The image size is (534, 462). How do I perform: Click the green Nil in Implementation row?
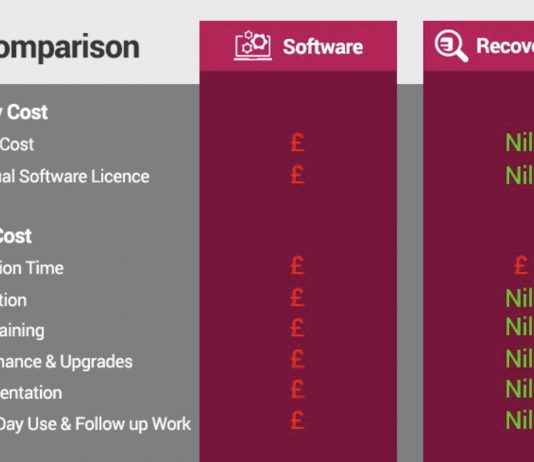519,389
